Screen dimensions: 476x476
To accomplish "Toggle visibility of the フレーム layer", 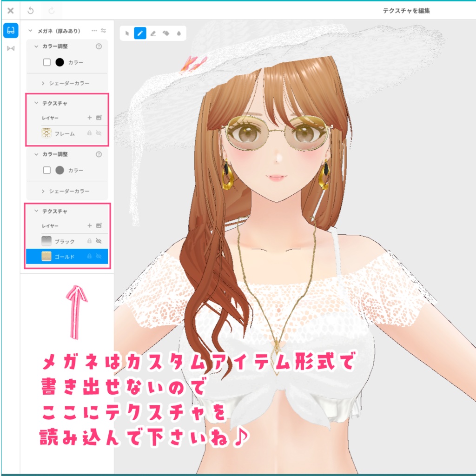I will [x=99, y=133].
